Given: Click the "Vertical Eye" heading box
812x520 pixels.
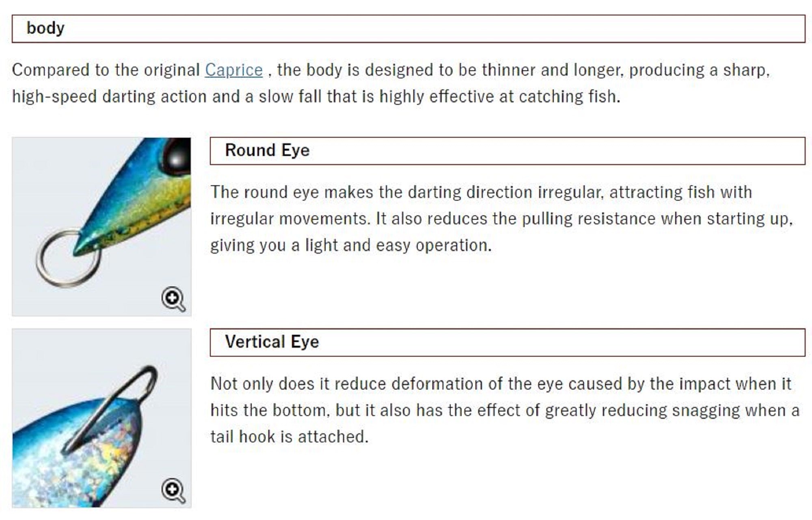Looking at the screenshot, I should (x=508, y=342).
